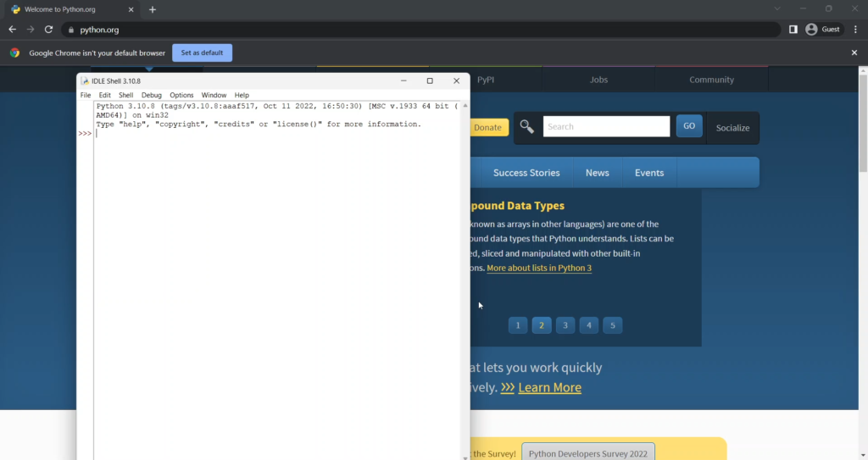
Task: Open the Window menu in IDLE Shell
Action: (214, 95)
